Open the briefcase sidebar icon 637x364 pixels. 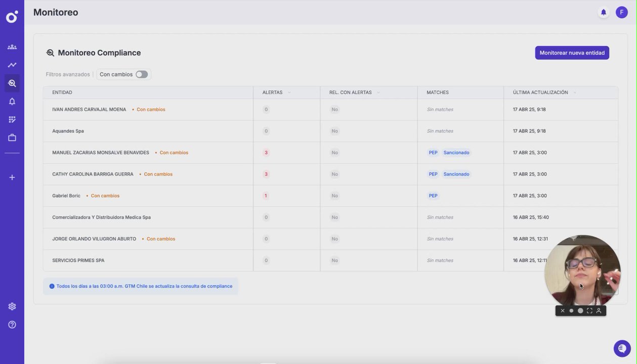pyautogui.click(x=12, y=138)
